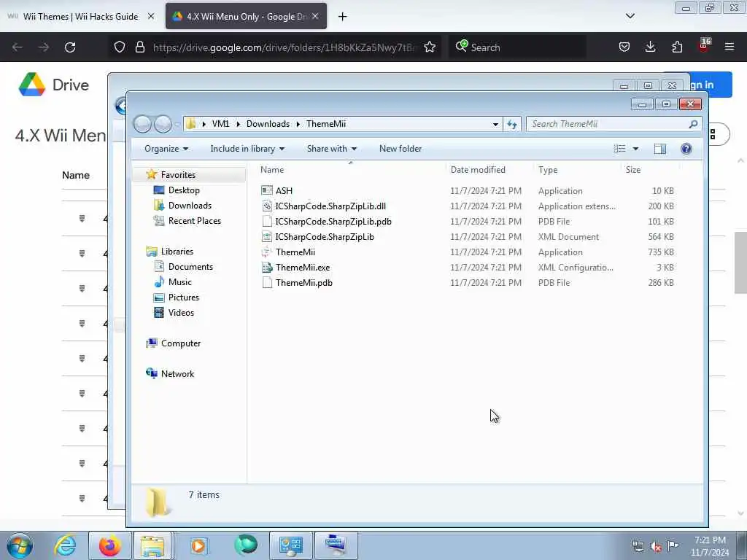
Task: Click the Google Drive logo
Action: (32, 85)
